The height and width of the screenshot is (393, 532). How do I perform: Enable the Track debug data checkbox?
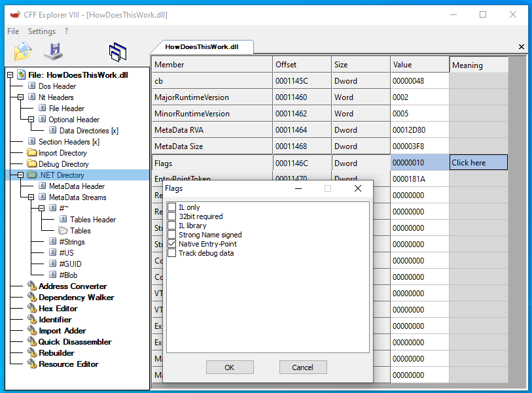point(172,252)
